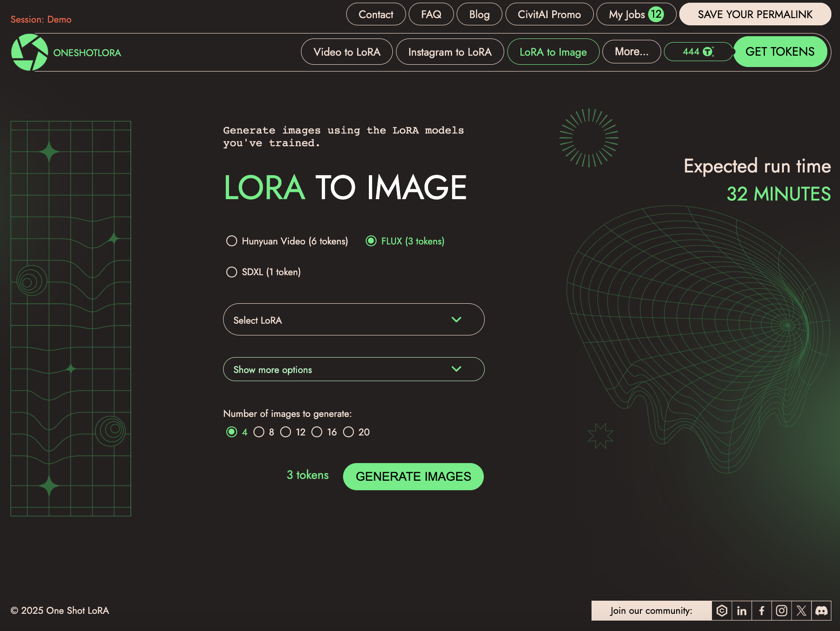Open the Instagram icon in footer
The height and width of the screenshot is (631, 840).
782,611
